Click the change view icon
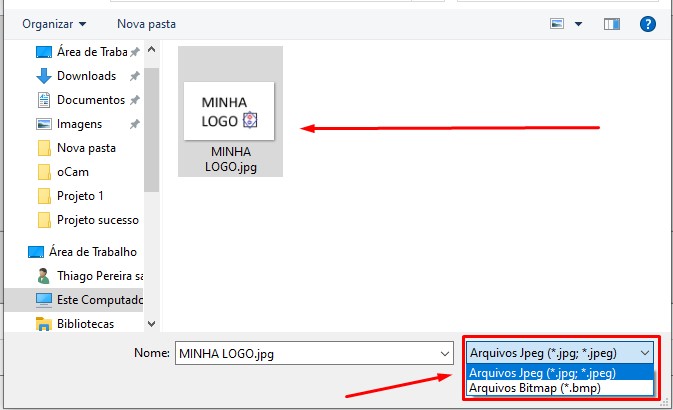 (558, 22)
